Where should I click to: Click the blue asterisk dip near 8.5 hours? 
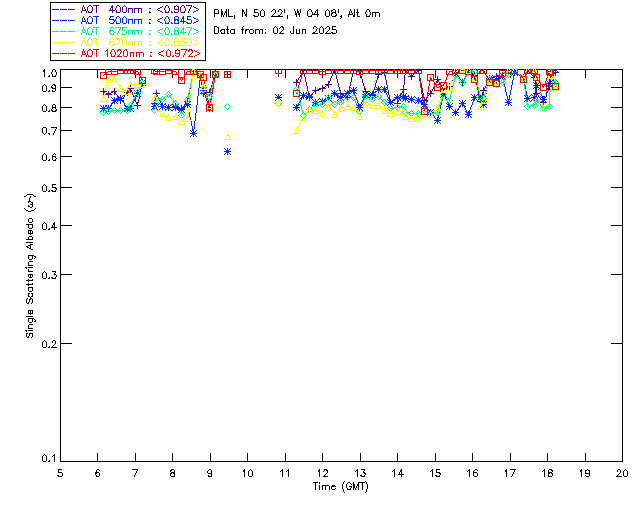tap(193, 134)
